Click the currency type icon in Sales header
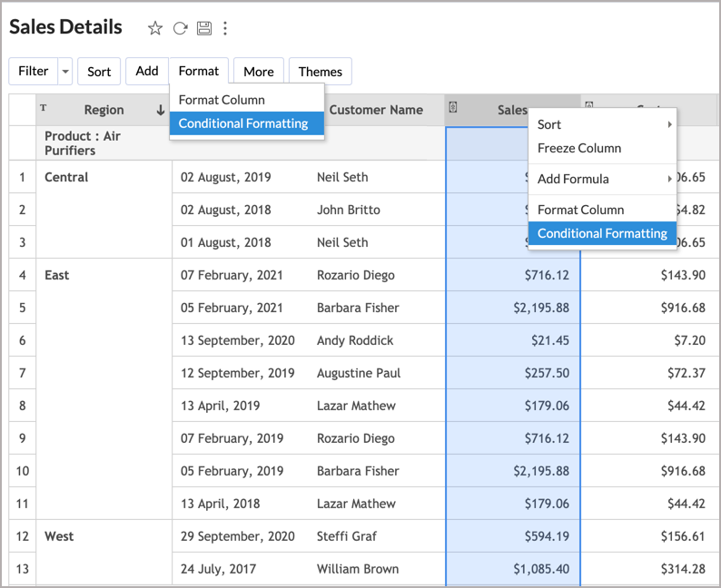This screenshot has height=588, width=721. (453, 108)
